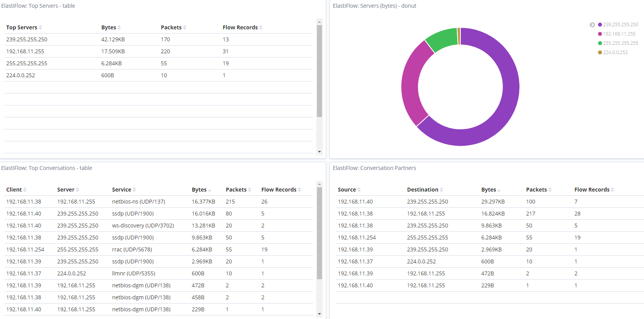Screen dimensions: 644x319
Task: Click netbios-ns (UDP/137) service cell
Action: [x=138, y=202]
